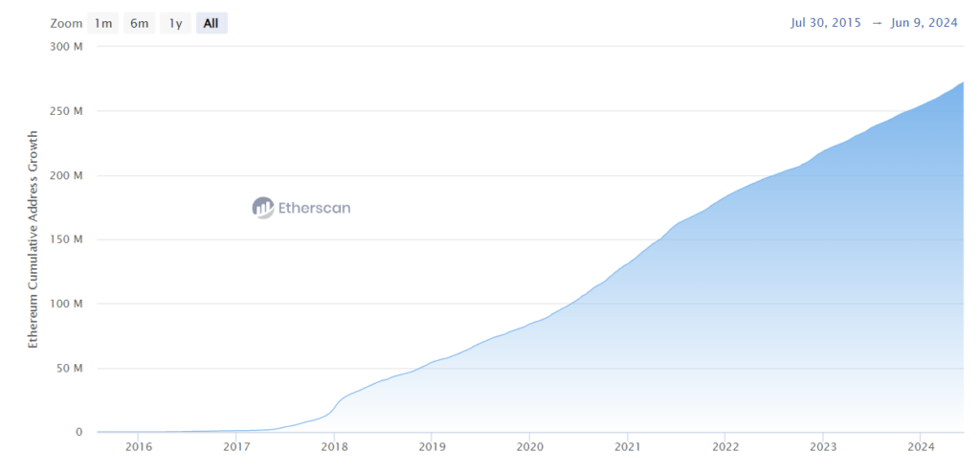
Task: Select the 1m zoom range button
Action: click(102, 23)
